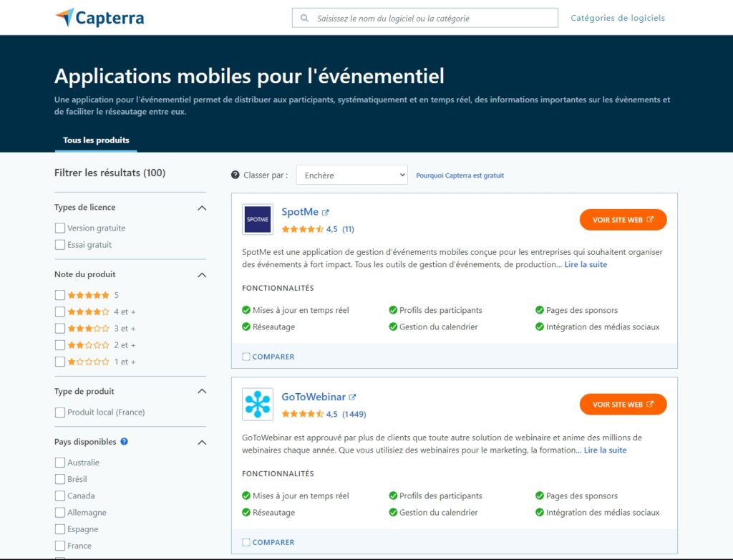Click Lire la suite in GoToWebinar description

click(605, 450)
